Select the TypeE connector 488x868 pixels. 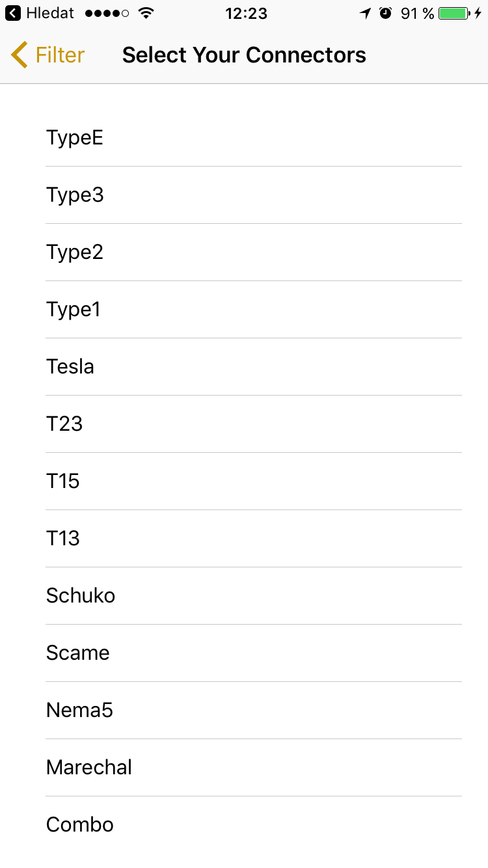click(x=254, y=138)
